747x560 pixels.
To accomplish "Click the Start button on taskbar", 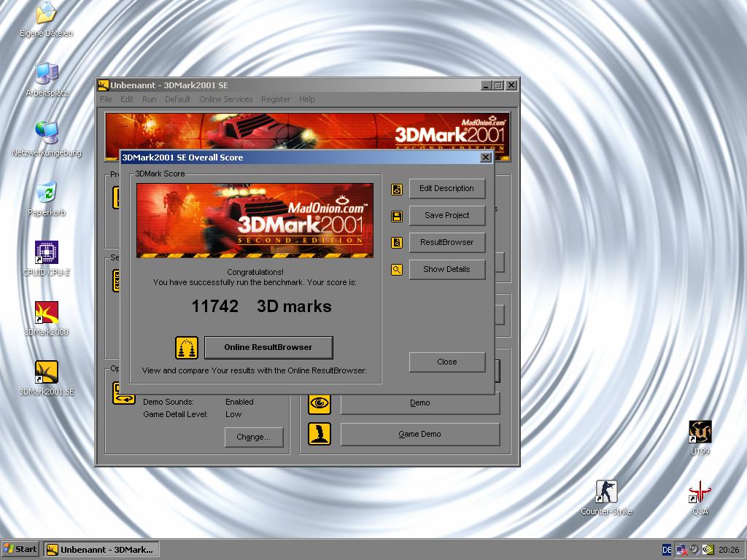I will pyautogui.click(x=20, y=550).
